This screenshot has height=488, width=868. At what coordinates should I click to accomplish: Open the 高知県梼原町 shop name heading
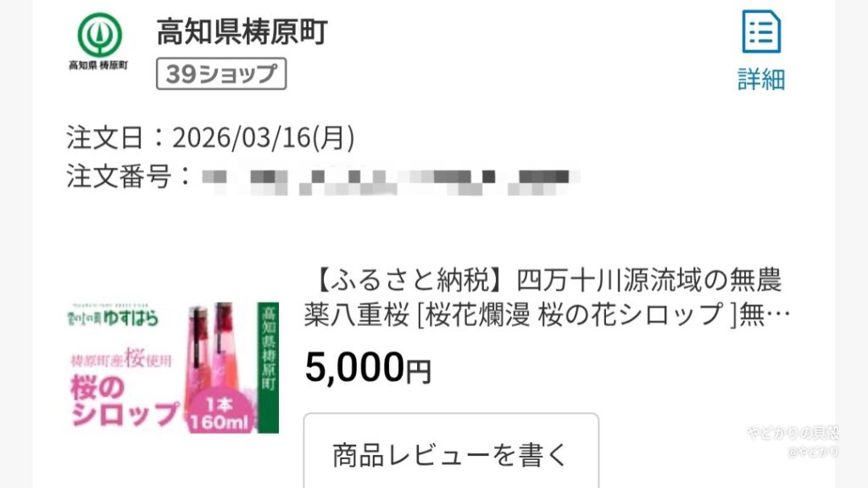point(242,31)
